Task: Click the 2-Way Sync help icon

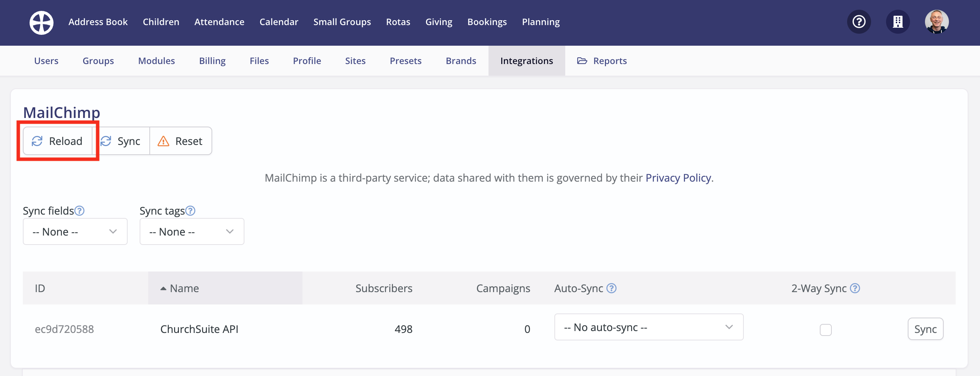Action: pyautogui.click(x=855, y=288)
